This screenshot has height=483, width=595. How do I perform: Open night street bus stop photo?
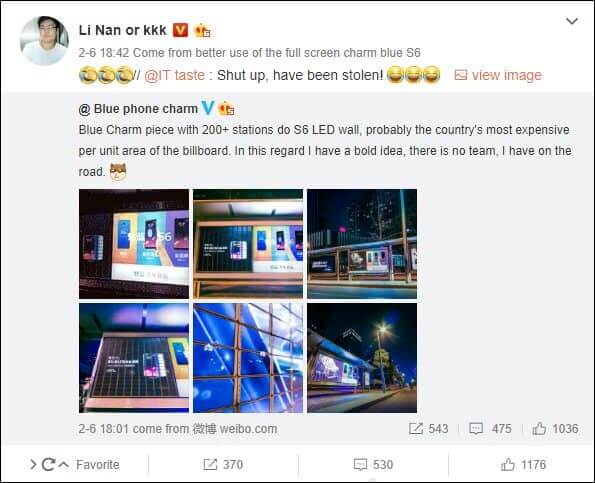tap(362, 244)
